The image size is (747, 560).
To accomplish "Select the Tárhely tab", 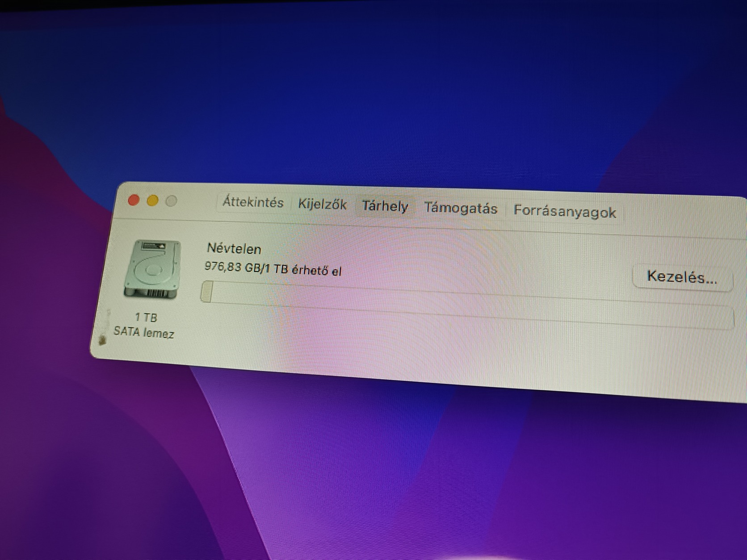I will tap(385, 206).
